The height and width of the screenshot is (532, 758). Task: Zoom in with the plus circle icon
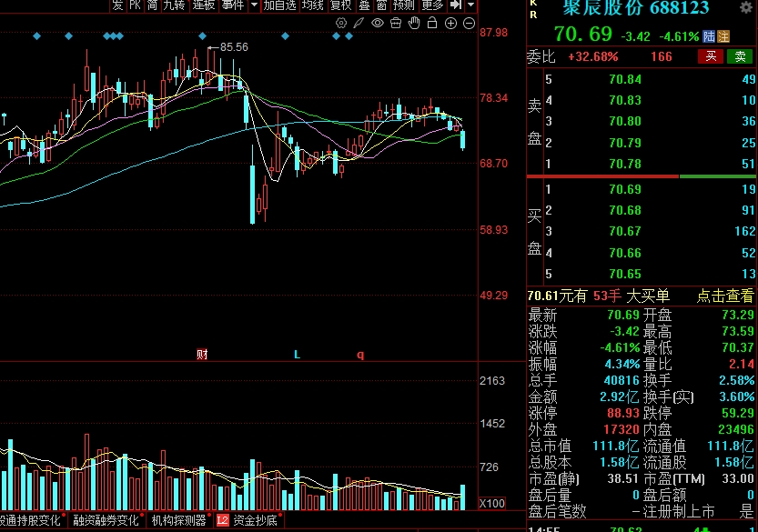(450, 24)
